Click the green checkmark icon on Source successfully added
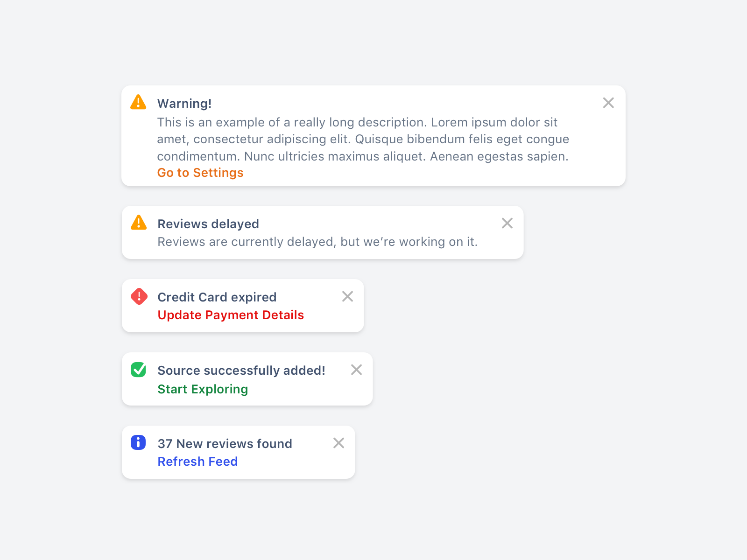Image resolution: width=747 pixels, height=560 pixels. click(x=138, y=370)
